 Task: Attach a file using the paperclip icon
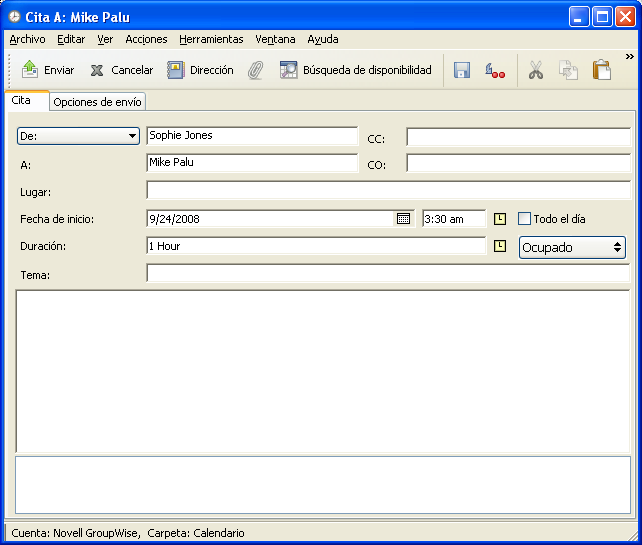click(x=256, y=70)
